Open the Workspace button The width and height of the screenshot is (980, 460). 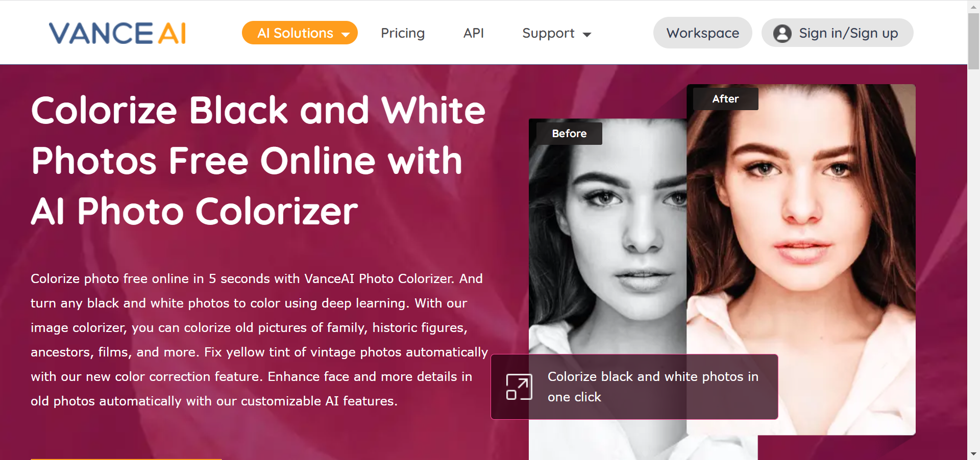703,33
